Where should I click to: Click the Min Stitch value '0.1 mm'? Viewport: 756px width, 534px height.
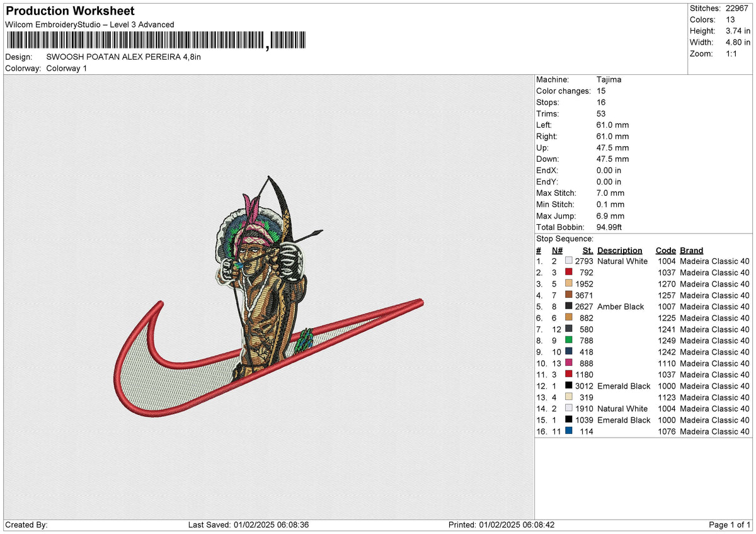click(x=610, y=205)
